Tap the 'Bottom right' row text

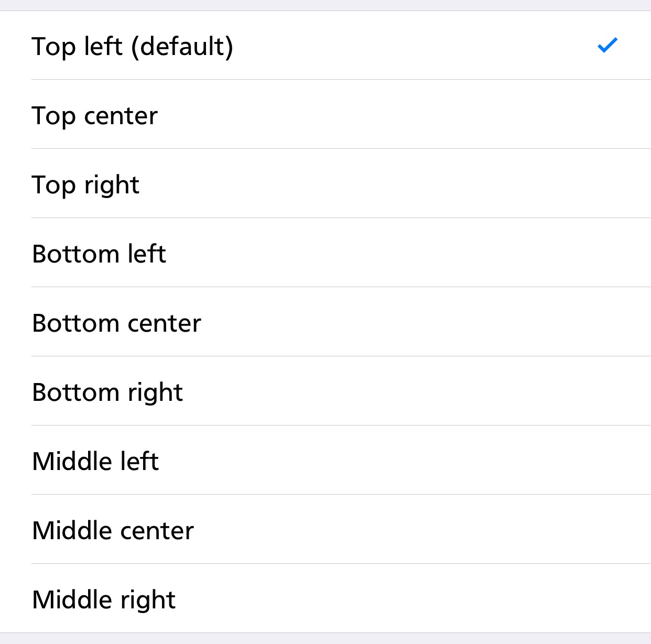point(107,393)
